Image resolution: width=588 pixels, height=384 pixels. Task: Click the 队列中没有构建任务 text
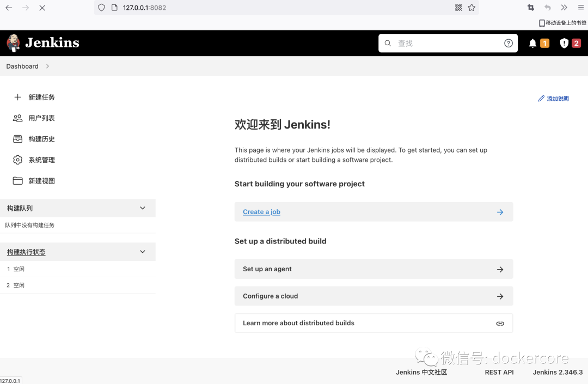[29, 225]
